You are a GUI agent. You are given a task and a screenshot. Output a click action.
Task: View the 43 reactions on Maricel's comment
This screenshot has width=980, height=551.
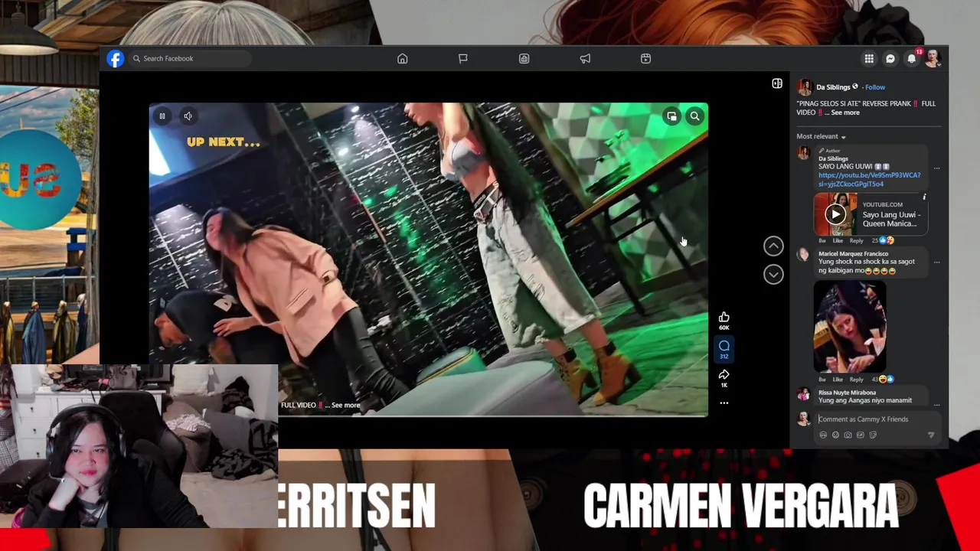(883, 380)
